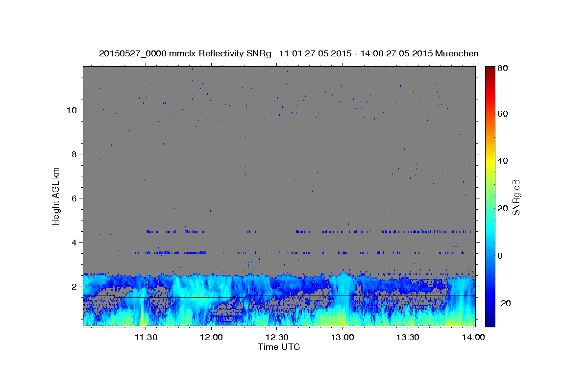The width and height of the screenshot is (588, 392).
Task: Click the height axis label 6
Action: click(74, 198)
